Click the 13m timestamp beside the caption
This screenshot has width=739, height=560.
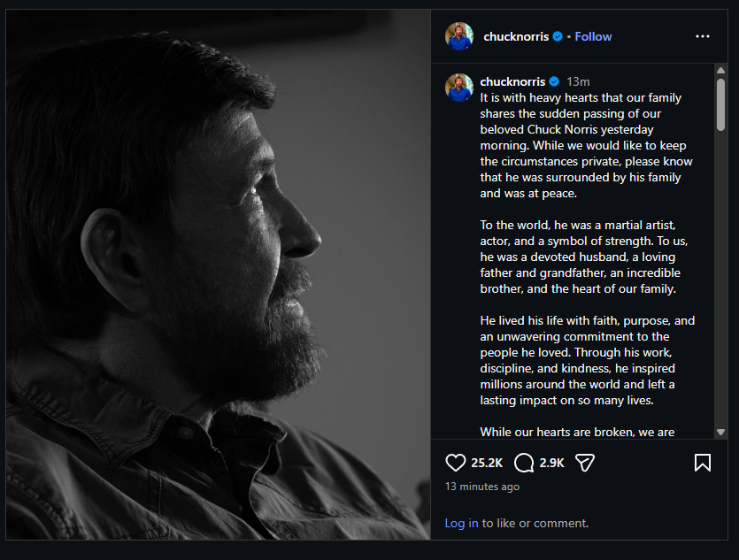click(x=578, y=81)
